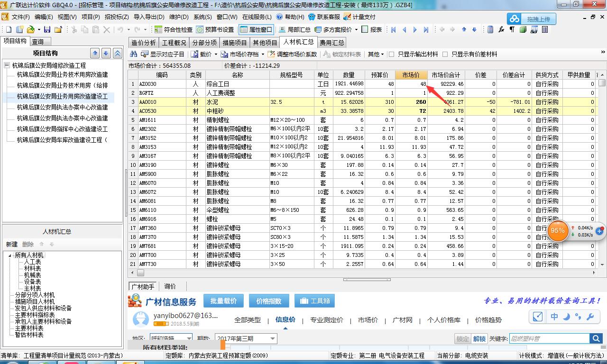Click 新建 in 人材机汇总 panel
607x364 pixels.
point(12,244)
